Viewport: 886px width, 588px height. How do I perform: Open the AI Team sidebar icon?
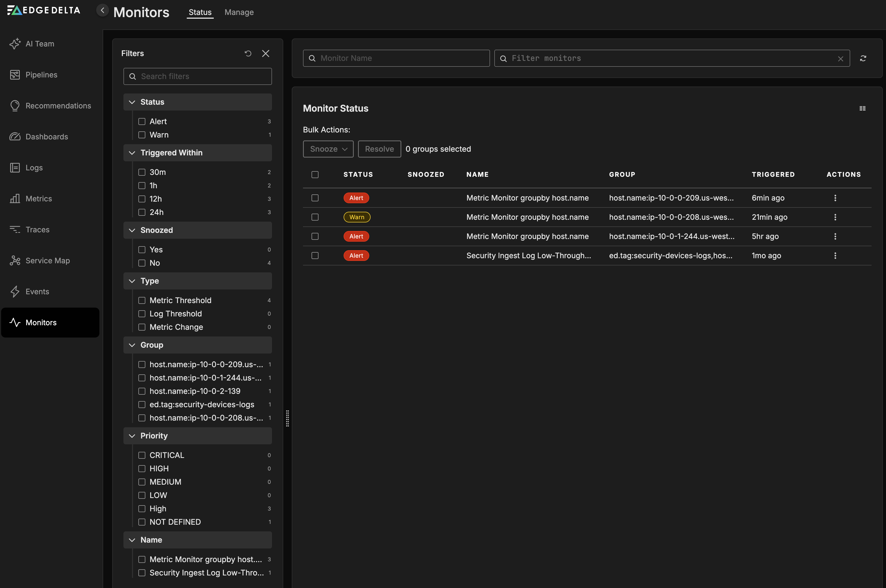[15, 44]
